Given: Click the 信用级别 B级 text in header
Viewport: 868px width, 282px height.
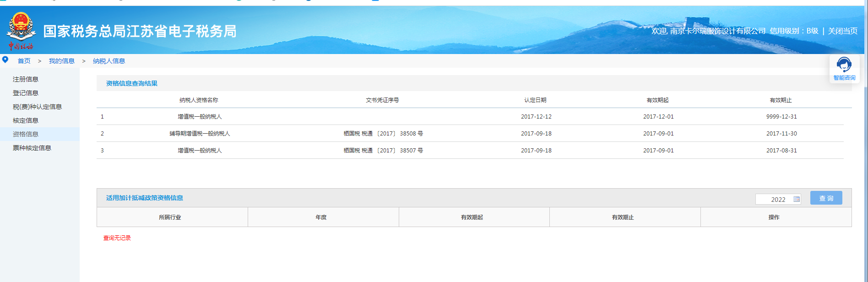Looking at the screenshot, I should coord(794,31).
